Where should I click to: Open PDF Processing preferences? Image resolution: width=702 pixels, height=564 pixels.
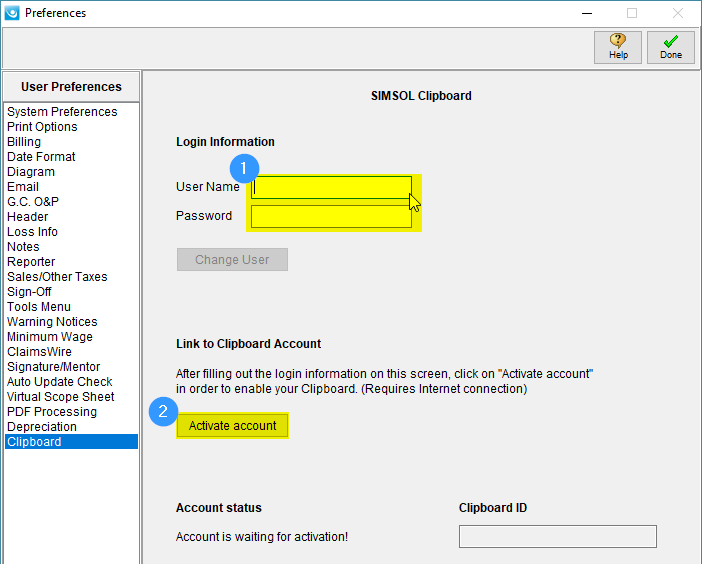tap(71, 411)
